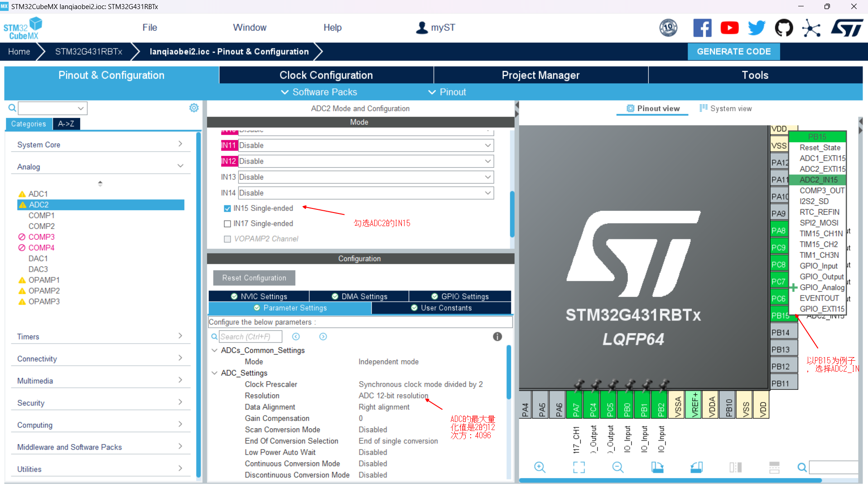Click the STM32CubeMX logo
This screenshot has height=489, width=868.
[x=23, y=28]
